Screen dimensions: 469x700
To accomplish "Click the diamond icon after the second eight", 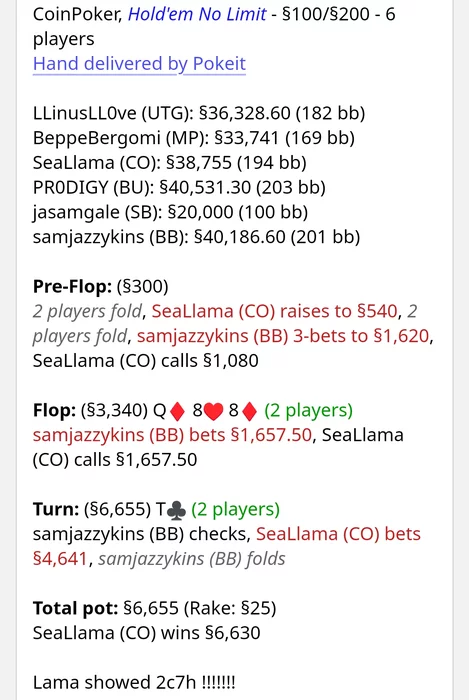I will (249, 411).
